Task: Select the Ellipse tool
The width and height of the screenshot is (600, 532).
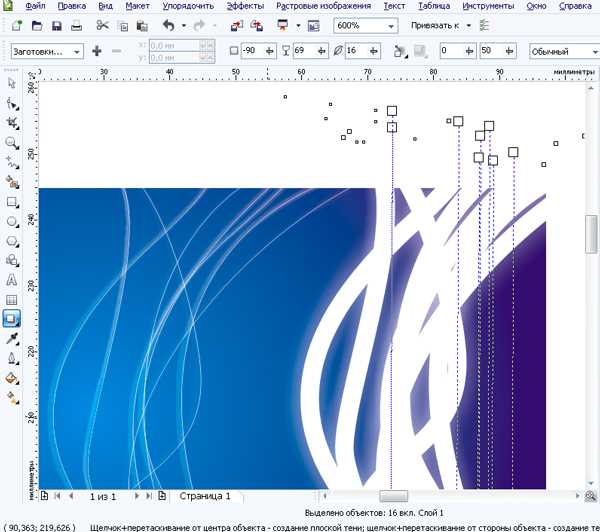Action: [12, 222]
